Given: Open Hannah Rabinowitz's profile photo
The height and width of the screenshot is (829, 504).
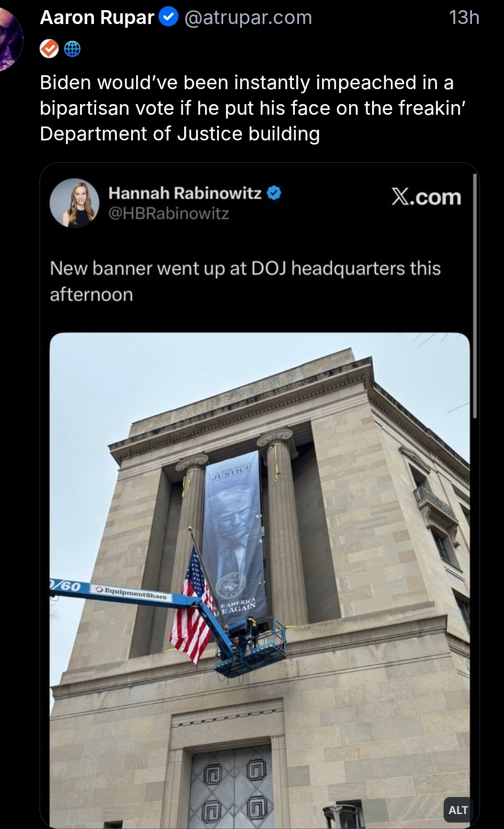Looking at the screenshot, I should pos(74,203).
